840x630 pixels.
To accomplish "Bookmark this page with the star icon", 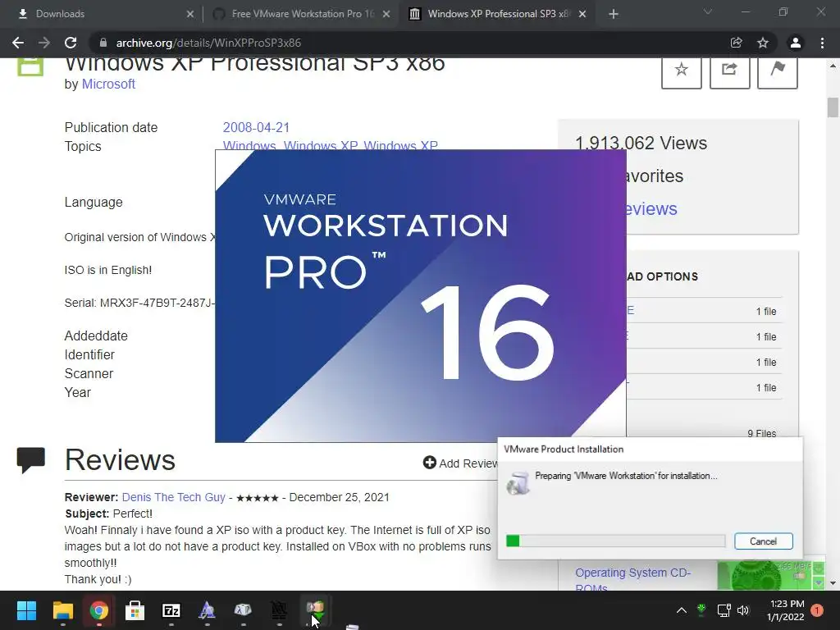I will pos(763,43).
